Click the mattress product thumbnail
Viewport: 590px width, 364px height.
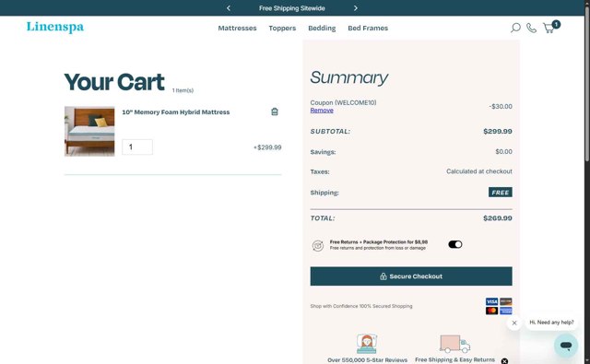click(89, 131)
